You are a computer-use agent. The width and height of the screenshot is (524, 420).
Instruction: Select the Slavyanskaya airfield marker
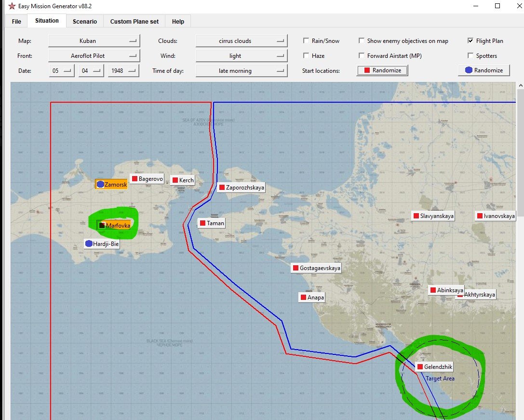pyautogui.click(x=416, y=216)
